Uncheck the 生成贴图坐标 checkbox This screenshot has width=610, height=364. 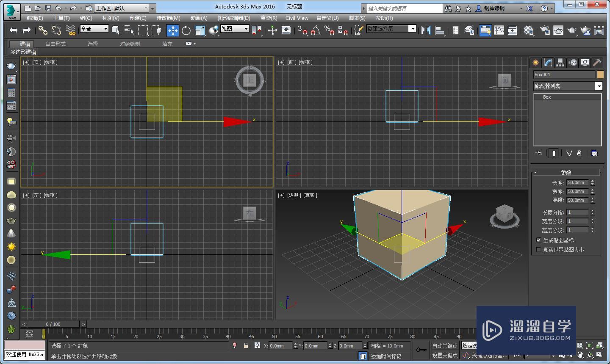point(539,240)
